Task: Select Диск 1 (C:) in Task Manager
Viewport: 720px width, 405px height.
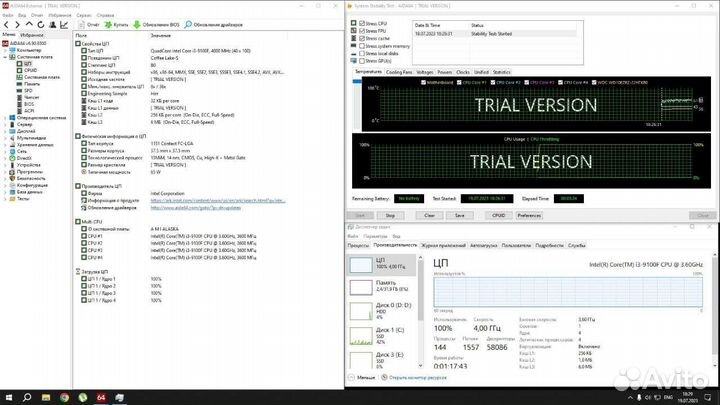Action: (x=382, y=336)
